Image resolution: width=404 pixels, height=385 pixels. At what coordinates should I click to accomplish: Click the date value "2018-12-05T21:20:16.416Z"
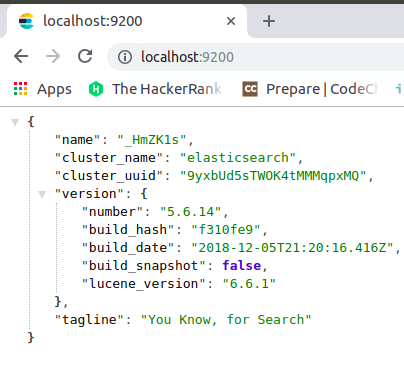click(292, 248)
